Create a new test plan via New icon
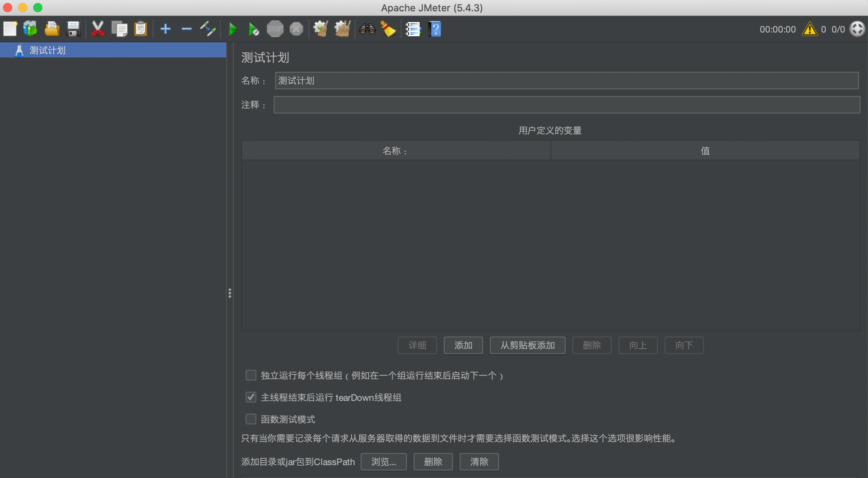868x478 pixels. pos(10,29)
